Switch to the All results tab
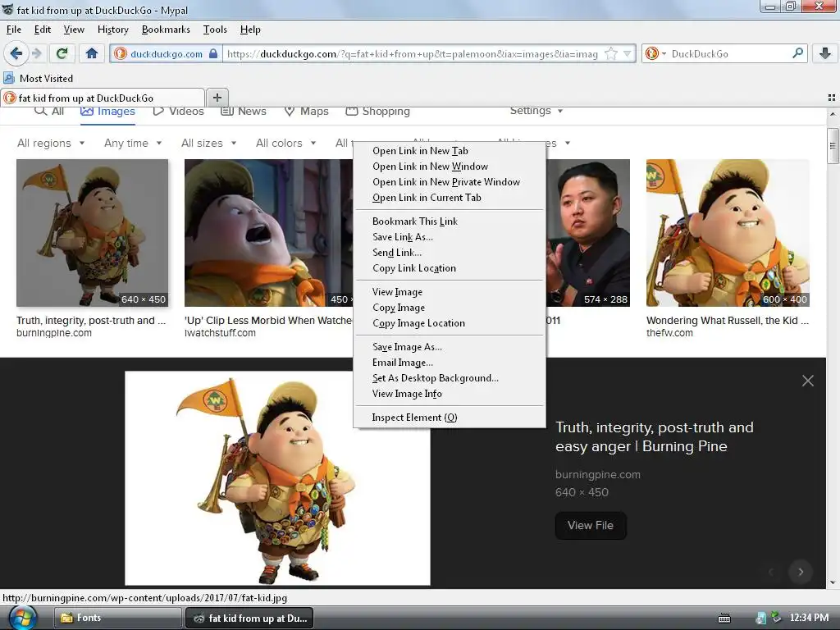This screenshot has height=630, width=840. click(x=49, y=111)
